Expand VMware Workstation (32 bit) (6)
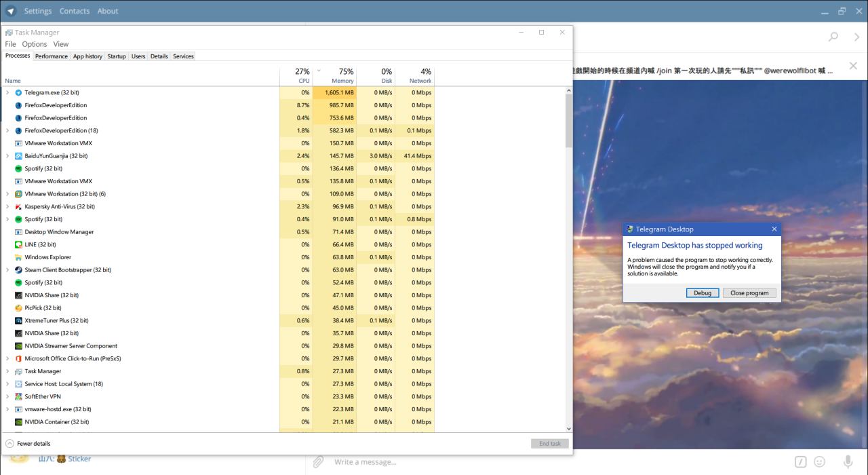 coord(7,194)
